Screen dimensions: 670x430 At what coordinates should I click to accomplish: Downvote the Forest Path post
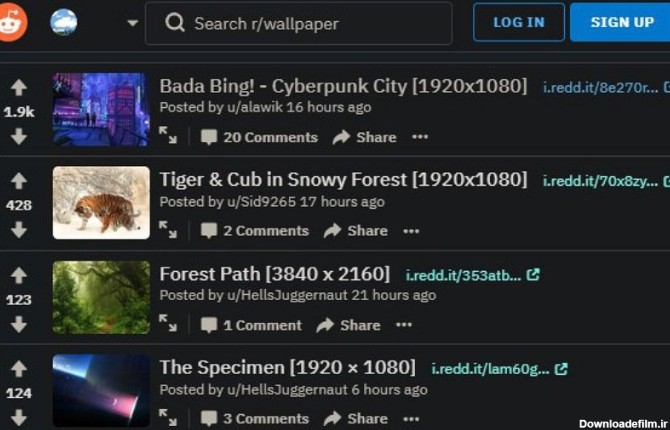tap(19, 324)
